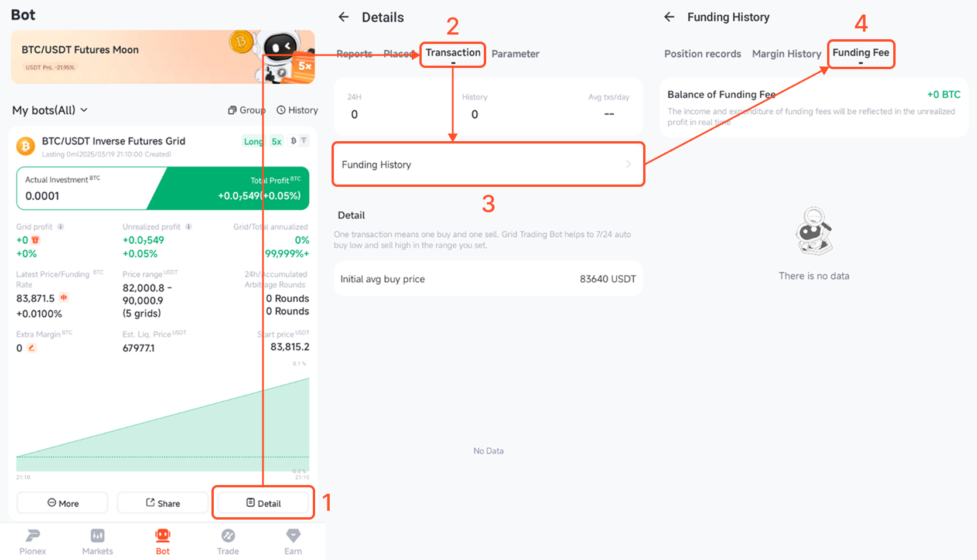This screenshot has height=560, width=977.
Task: Go back from Funding History screen
Action: tap(669, 17)
